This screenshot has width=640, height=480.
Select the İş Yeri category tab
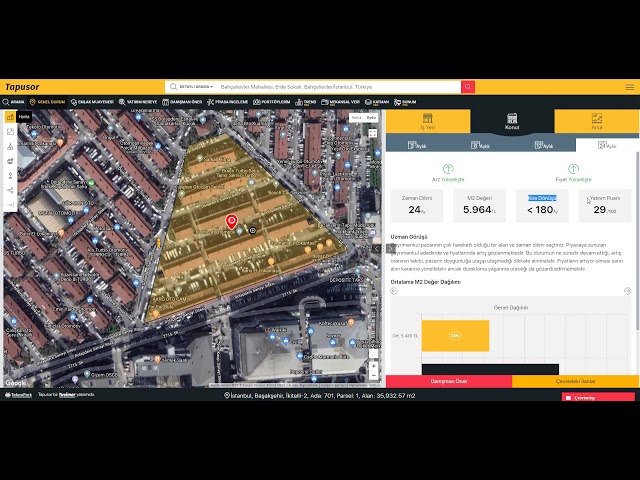428,121
